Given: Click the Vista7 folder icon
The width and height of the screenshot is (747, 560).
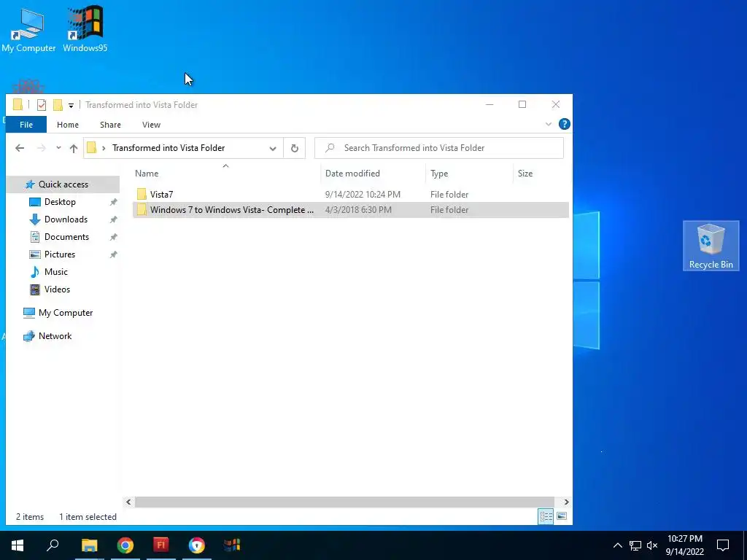Looking at the screenshot, I should [142, 194].
